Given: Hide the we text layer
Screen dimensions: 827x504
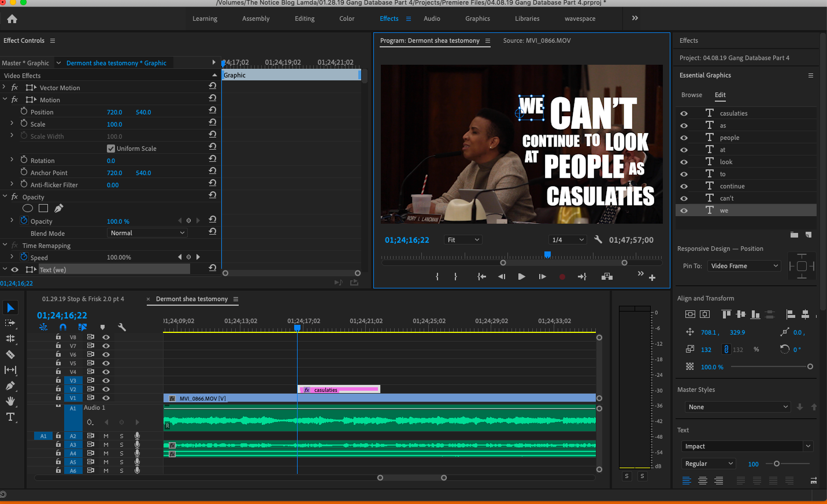Looking at the screenshot, I should click(684, 210).
